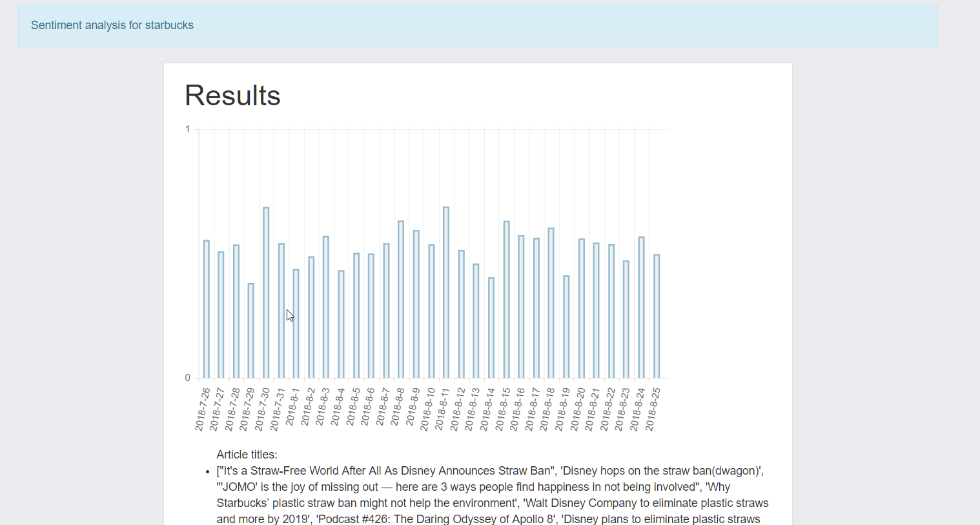Click the short bar for 2018-8-19

(x=566, y=327)
